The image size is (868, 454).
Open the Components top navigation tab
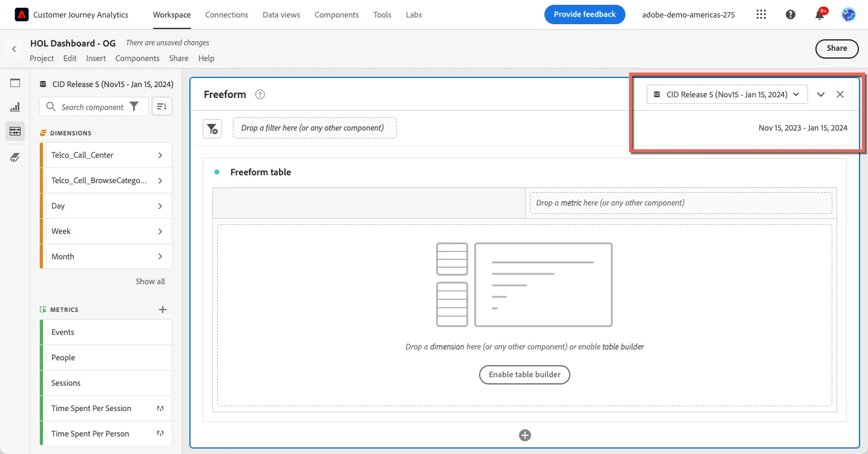point(336,15)
